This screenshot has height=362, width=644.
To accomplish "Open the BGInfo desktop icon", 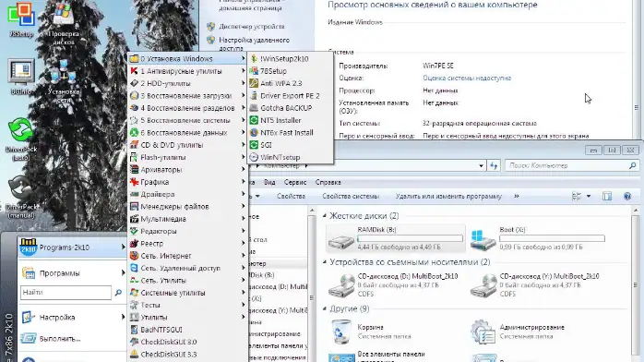I will [x=21, y=78].
